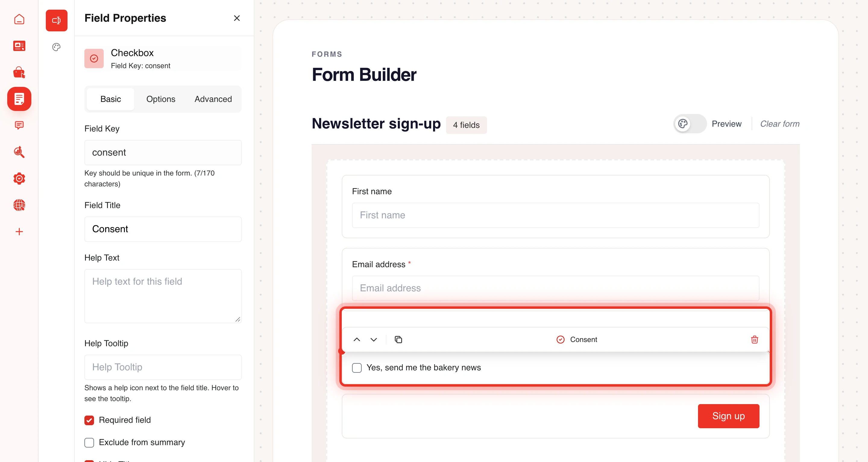This screenshot has height=462, width=868.
Task: Toggle the Preview switch
Action: [690, 124]
